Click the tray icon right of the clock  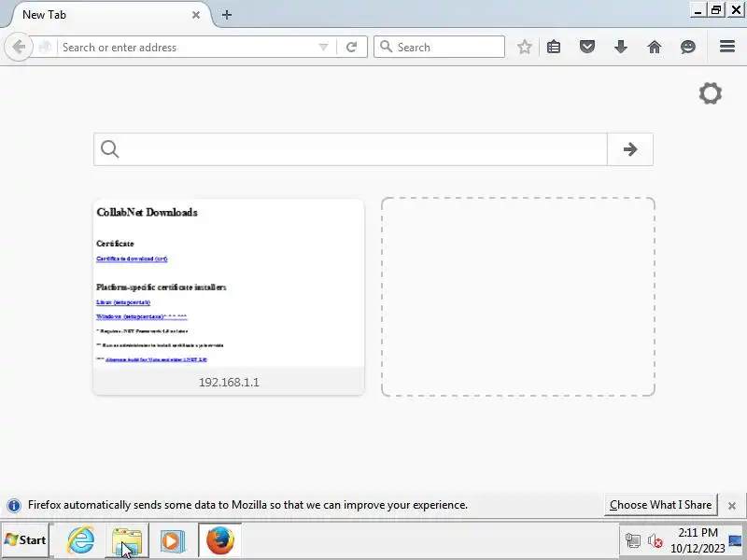point(736,541)
